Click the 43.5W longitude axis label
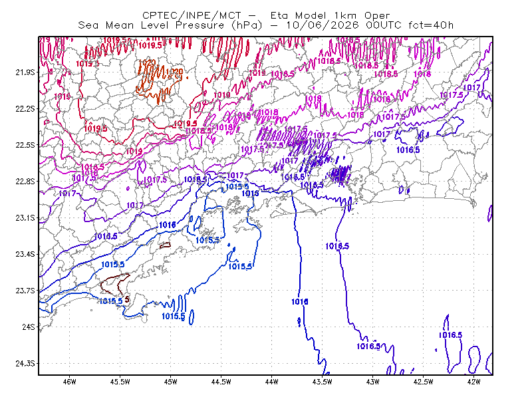Screen dimensions: 532x411 click(x=323, y=382)
